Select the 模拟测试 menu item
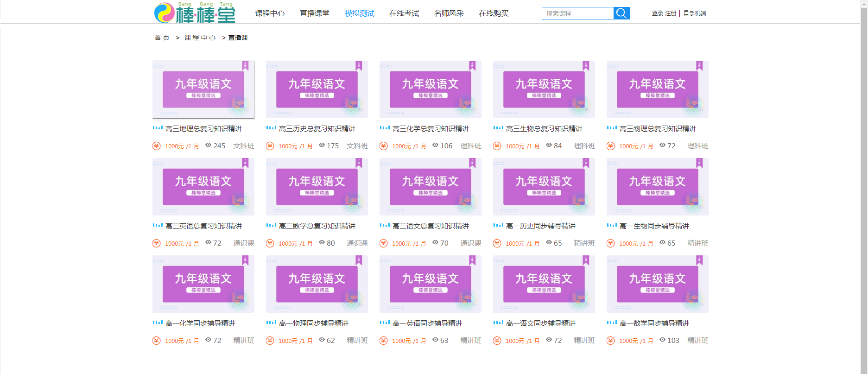 [360, 13]
